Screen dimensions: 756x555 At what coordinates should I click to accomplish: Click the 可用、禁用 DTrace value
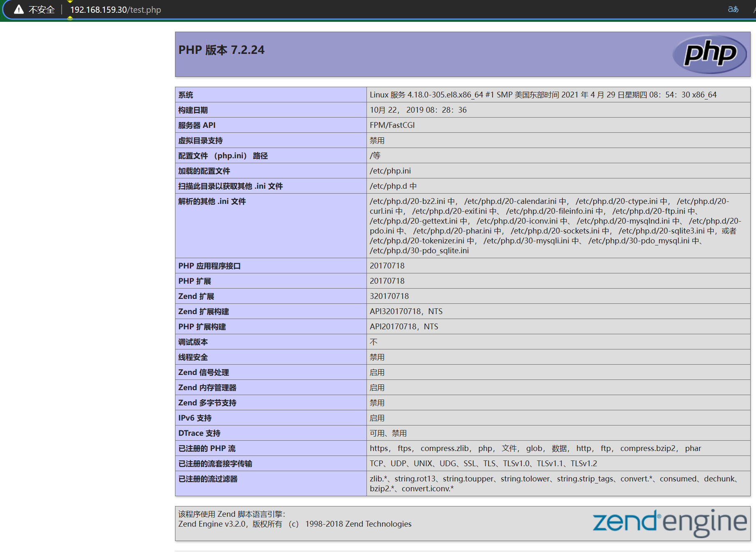[x=388, y=433]
